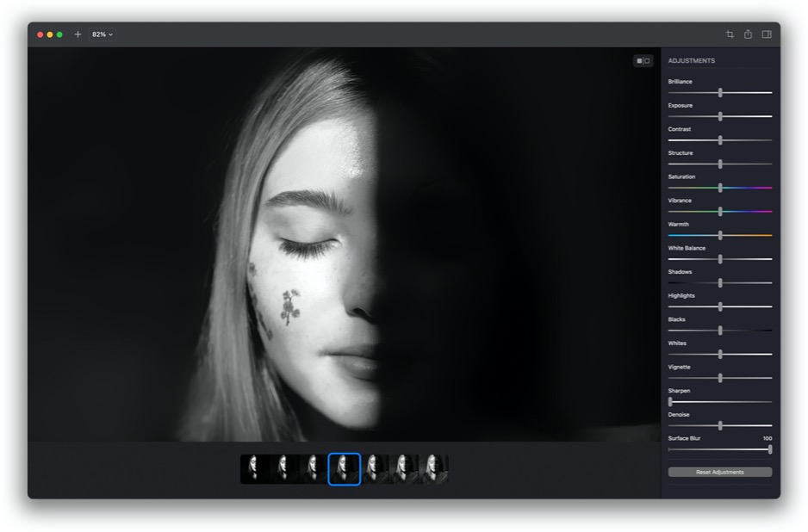Screen dimensions: 808x532
Task: Click the green full-screen window button
Action: click(59, 34)
